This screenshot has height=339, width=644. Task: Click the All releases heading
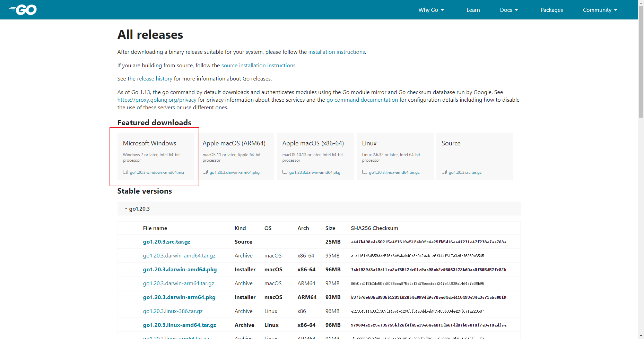[150, 35]
